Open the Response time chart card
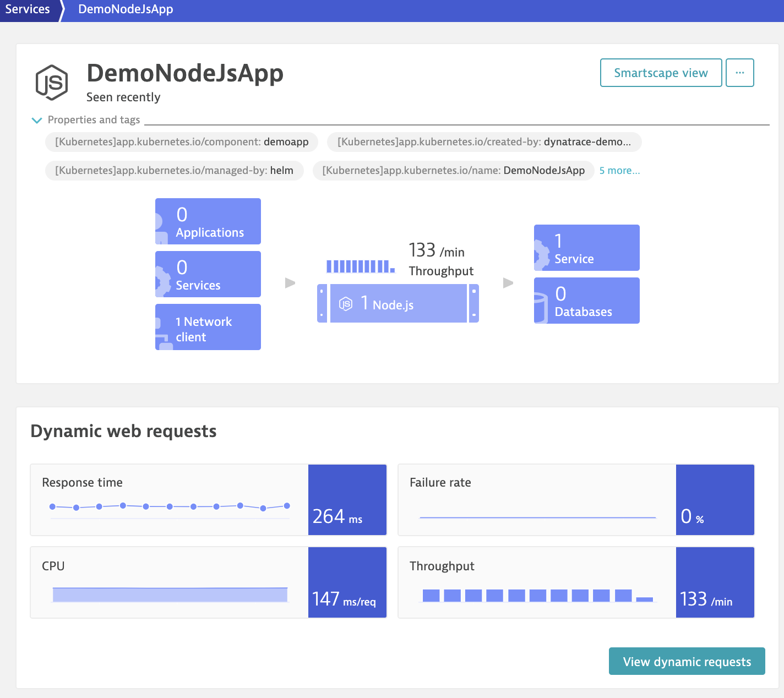 (x=209, y=500)
